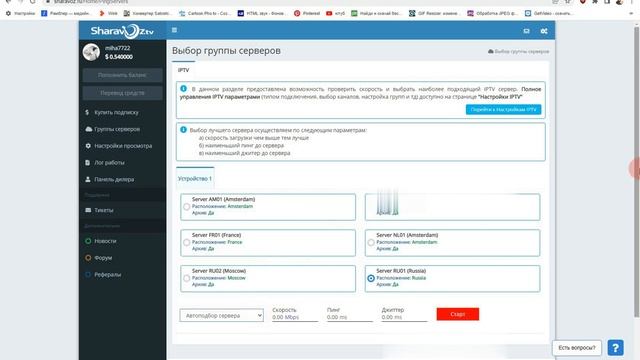The image size is (640, 360).
Task: Open the Cartoon Photo bookmark
Action: click(205, 13)
